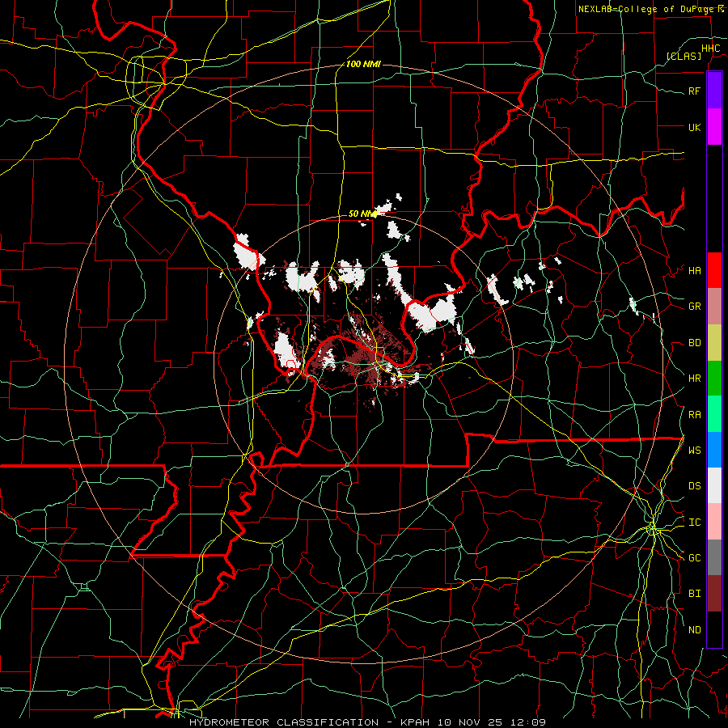Click the BI brown legend color block
728x728 pixels.
(714, 594)
